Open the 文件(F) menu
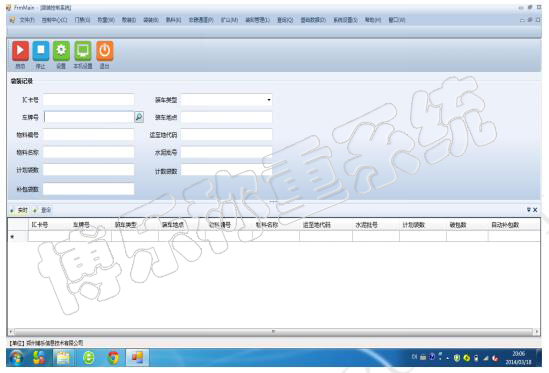 coord(27,20)
